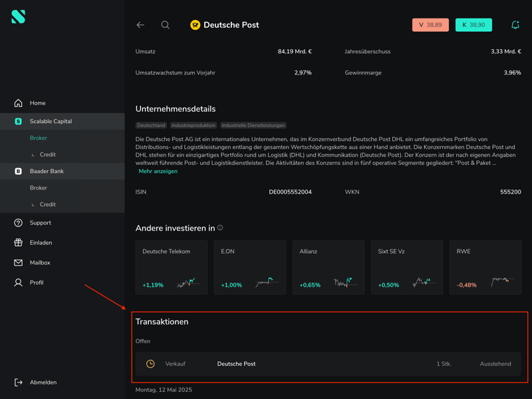Open Profil in the sidebar
This screenshot has height=399, width=532.
click(37, 283)
